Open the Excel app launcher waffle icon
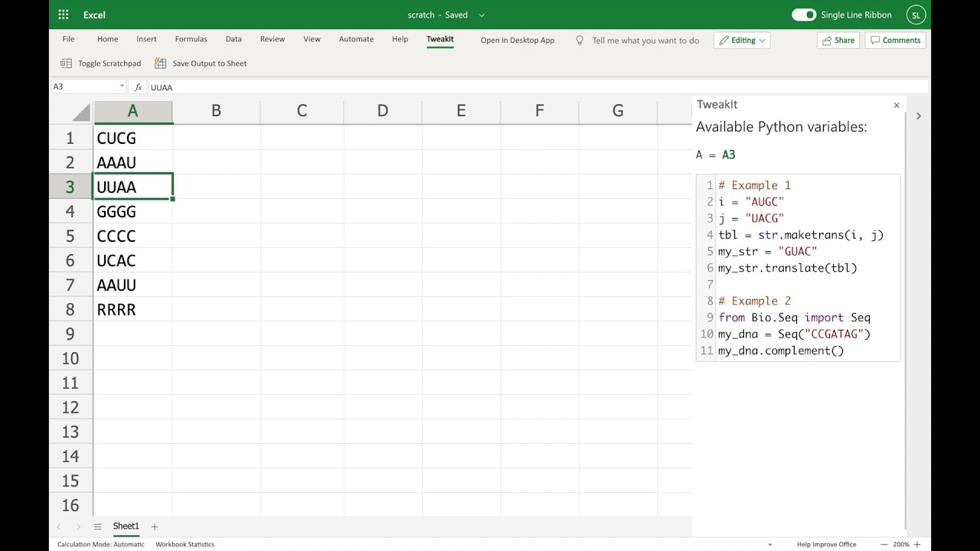Screen dimensions: 980x551 coord(64,15)
